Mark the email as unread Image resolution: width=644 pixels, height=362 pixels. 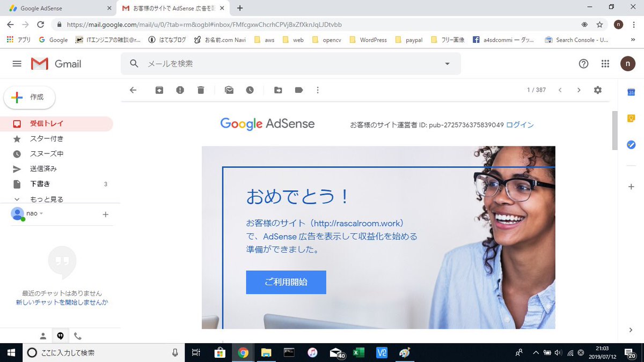pos(229,90)
